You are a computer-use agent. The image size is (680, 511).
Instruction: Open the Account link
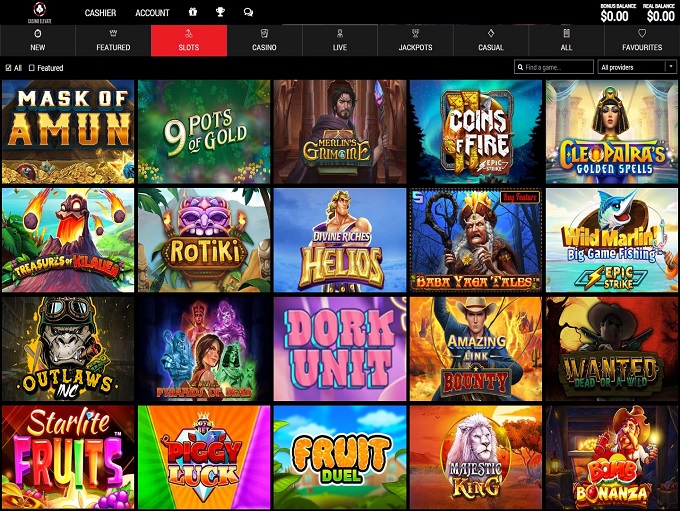click(x=152, y=13)
